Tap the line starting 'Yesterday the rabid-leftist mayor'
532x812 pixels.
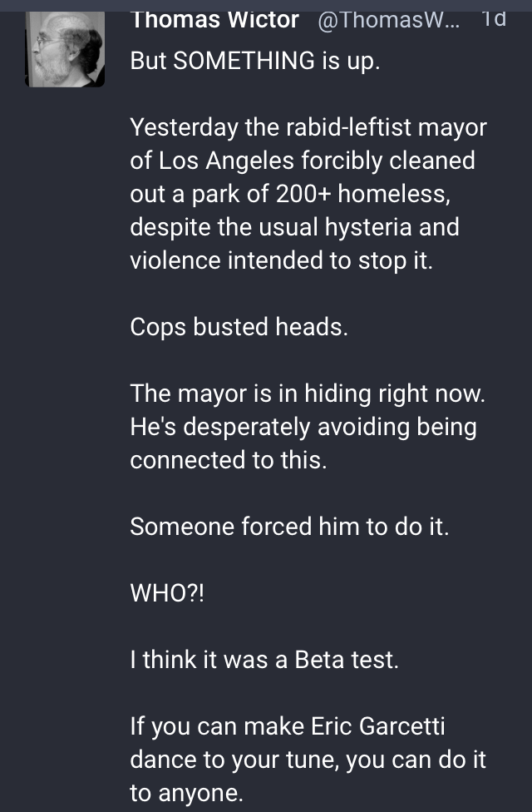[x=308, y=126]
